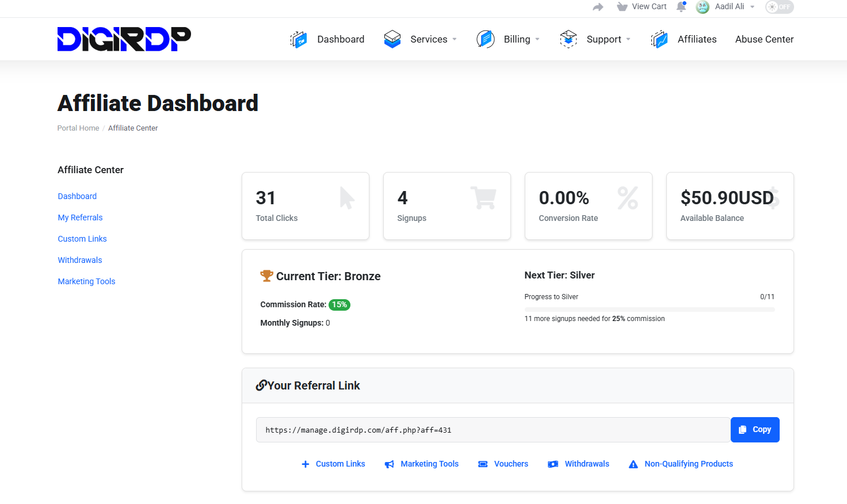Open Marketing Tools in the sidebar
Image resolution: width=847 pixels, height=504 pixels.
[x=86, y=281]
